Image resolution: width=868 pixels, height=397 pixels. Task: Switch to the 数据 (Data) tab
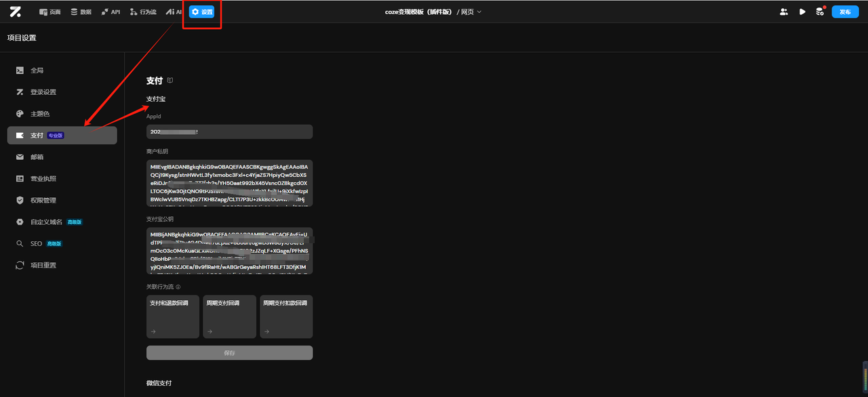pyautogui.click(x=81, y=12)
